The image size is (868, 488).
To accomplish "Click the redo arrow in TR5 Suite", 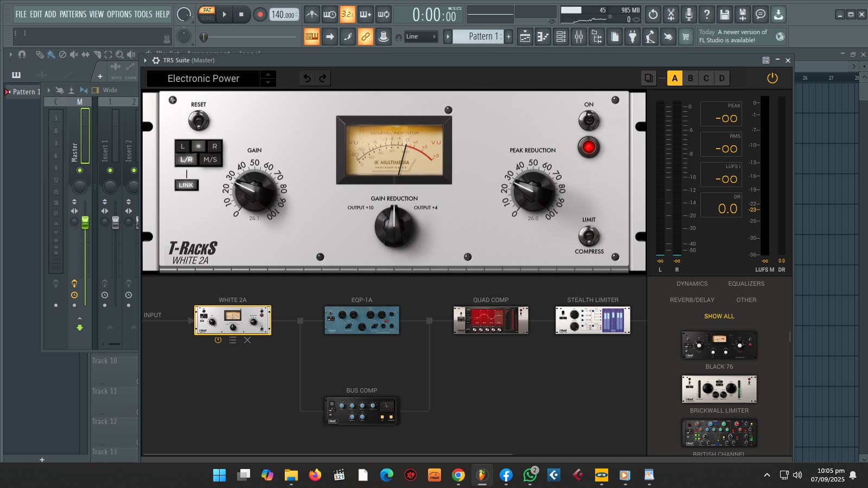I will [323, 78].
